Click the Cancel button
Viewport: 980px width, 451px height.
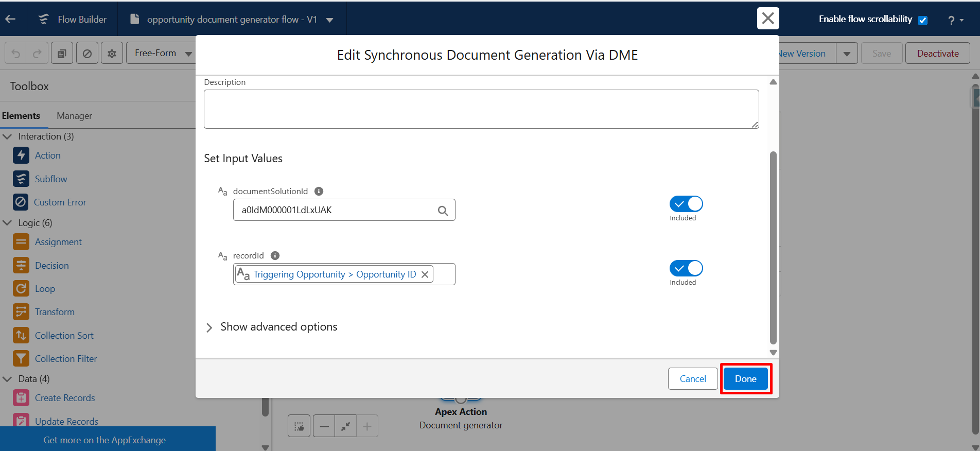pyautogui.click(x=692, y=379)
